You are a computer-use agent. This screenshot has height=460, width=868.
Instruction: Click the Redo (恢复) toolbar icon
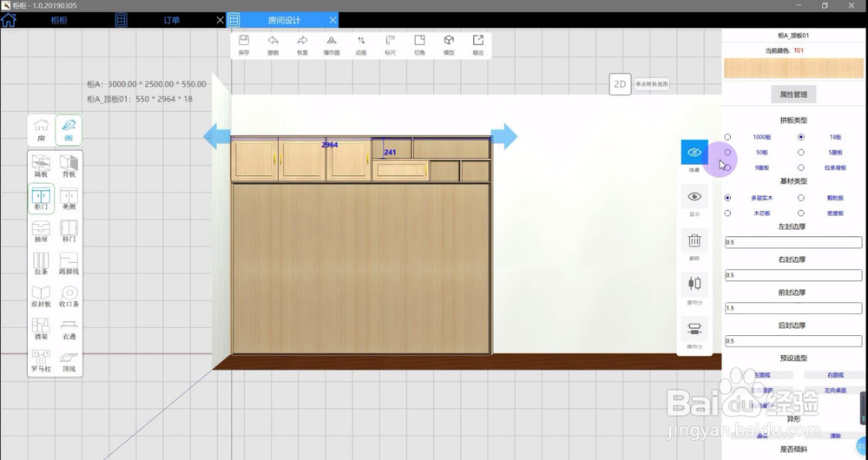pyautogui.click(x=302, y=44)
